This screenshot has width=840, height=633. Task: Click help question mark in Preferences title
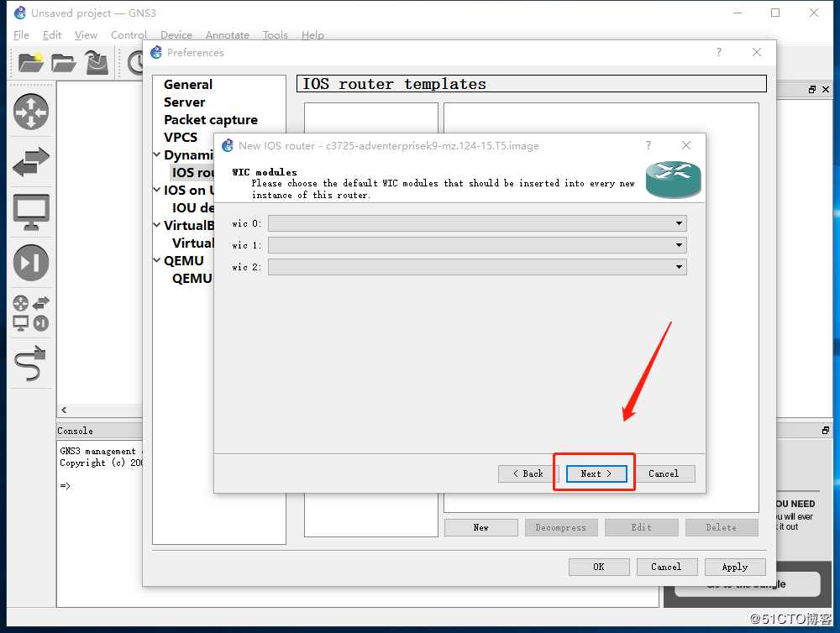tap(718, 52)
